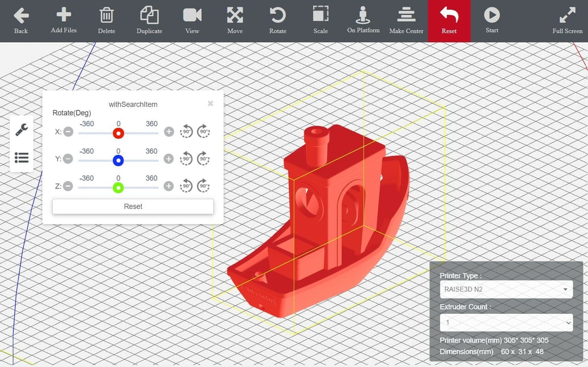Click the highlighted Reset toolbar button
The width and height of the screenshot is (588, 367).
click(449, 21)
